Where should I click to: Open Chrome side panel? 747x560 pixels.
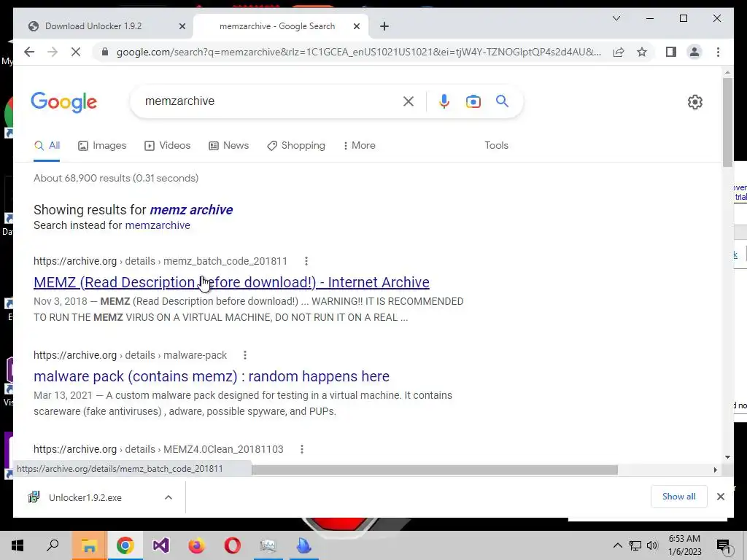pos(671,52)
